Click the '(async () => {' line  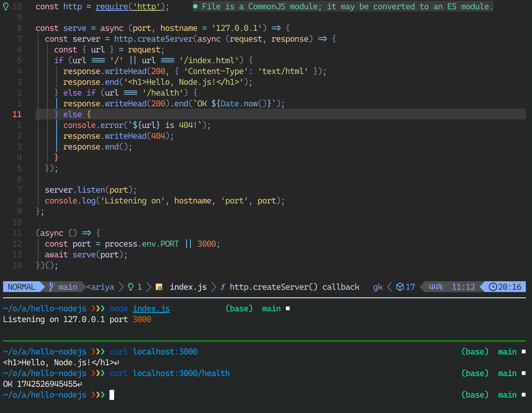point(68,233)
